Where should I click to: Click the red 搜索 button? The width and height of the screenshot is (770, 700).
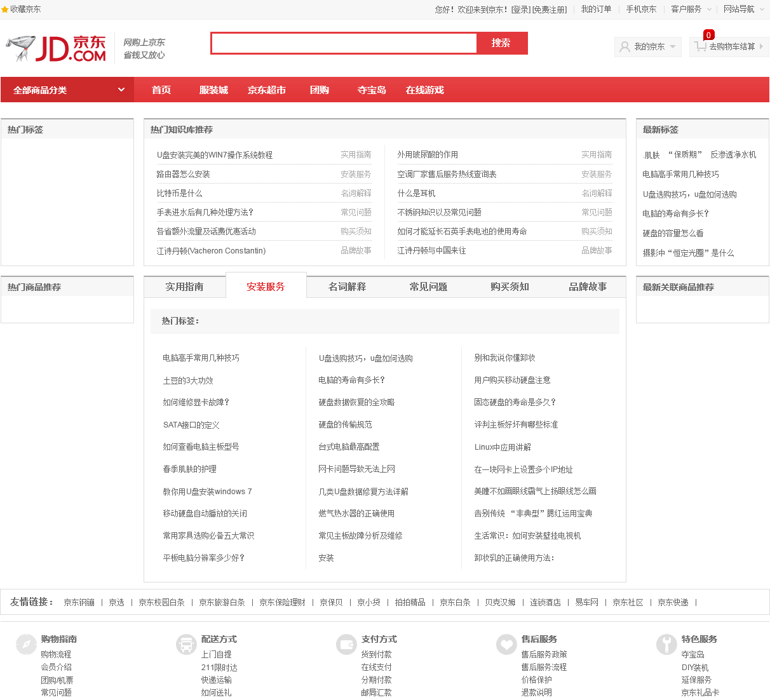(501, 43)
